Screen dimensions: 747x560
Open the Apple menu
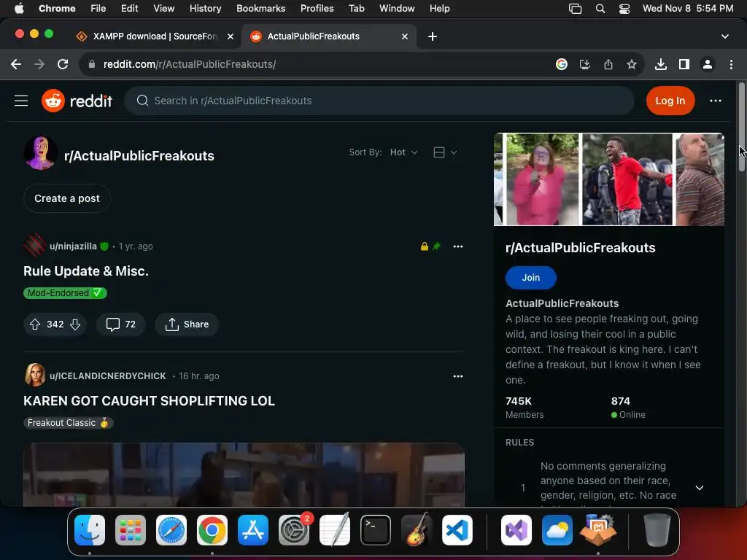pyautogui.click(x=19, y=8)
